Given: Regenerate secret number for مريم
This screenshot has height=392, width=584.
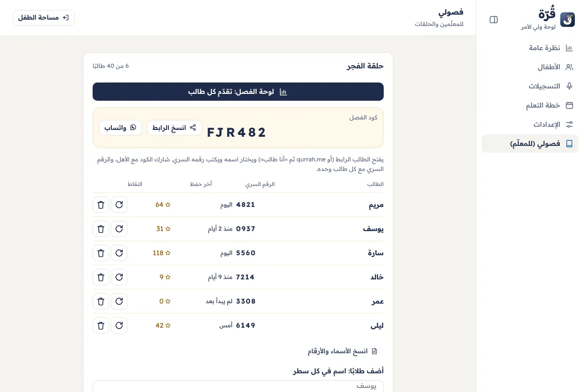Looking at the screenshot, I should 119,205.
